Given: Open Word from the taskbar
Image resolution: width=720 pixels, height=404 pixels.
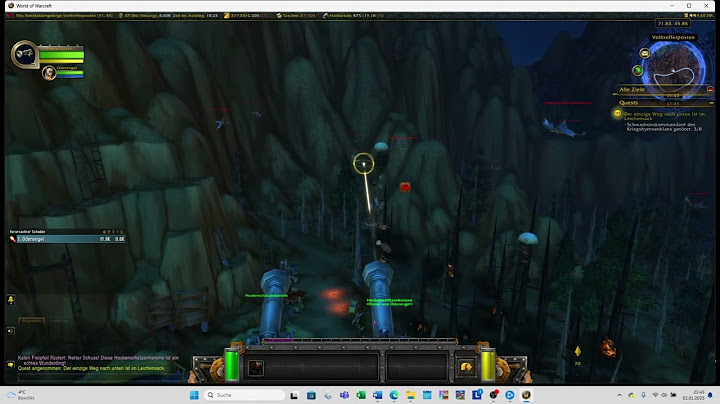Looking at the screenshot, I should [377, 395].
